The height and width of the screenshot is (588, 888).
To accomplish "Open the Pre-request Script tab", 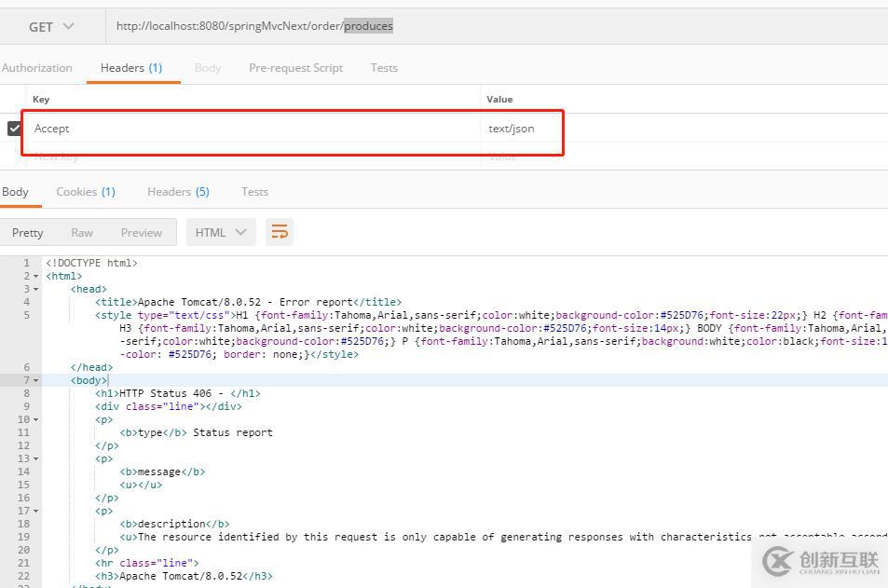I will pos(295,68).
